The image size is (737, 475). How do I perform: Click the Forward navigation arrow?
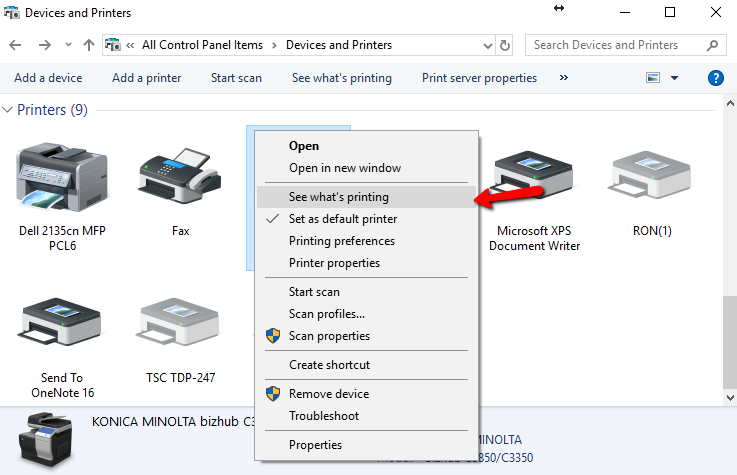tap(45, 45)
